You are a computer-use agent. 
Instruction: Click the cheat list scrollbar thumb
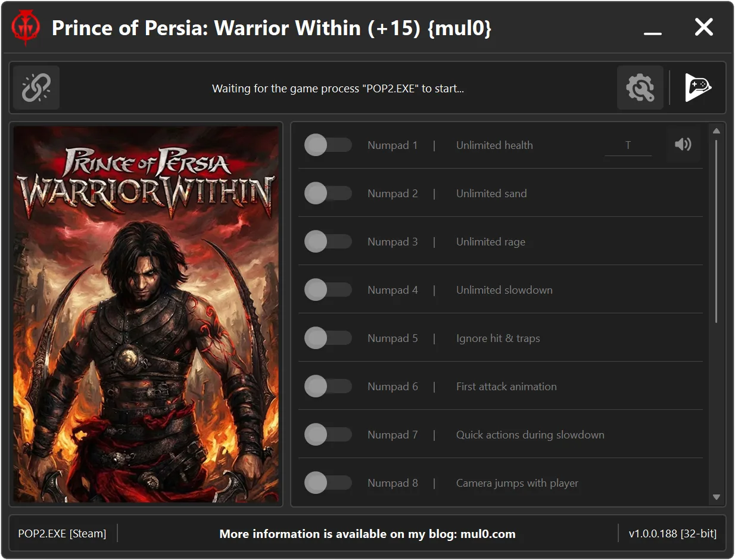pos(717,231)
